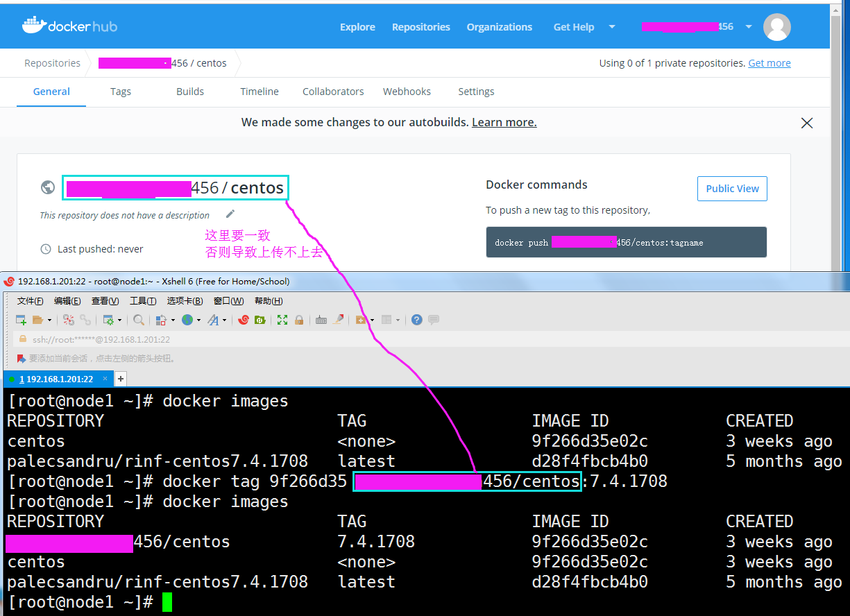The width and height of the screenshot is (850, 616).
Task: Switch to the Tags tab
Action: pyautogui.click(x=121, y=92)
